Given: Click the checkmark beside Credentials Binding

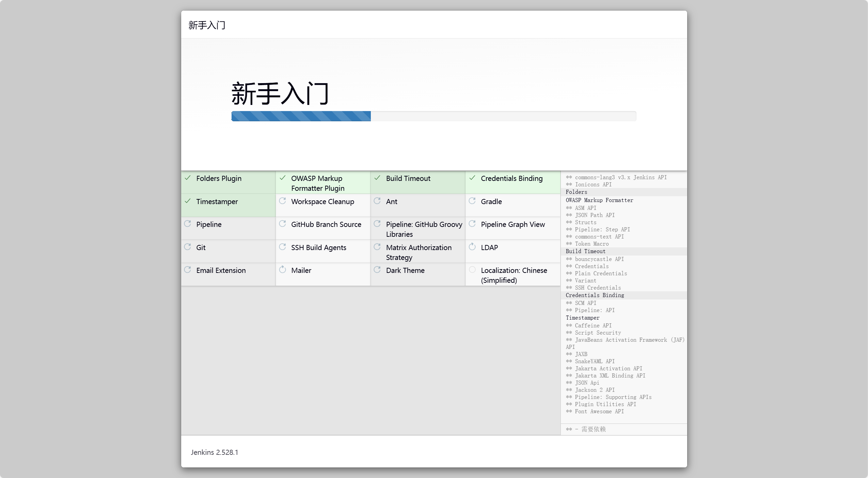Looking at the screenshot, I should pyautogui.click(x=472, y=178).
